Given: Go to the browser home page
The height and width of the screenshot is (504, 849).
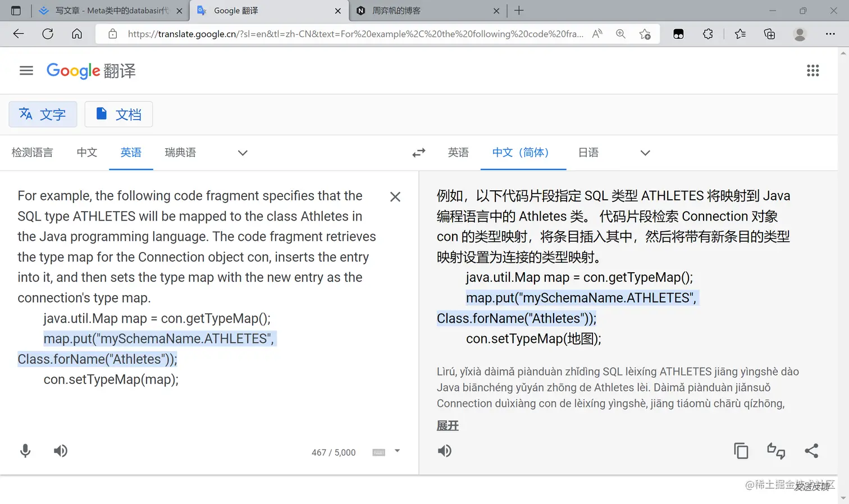Looking at the screenshot, I should (x=77, y=34).
